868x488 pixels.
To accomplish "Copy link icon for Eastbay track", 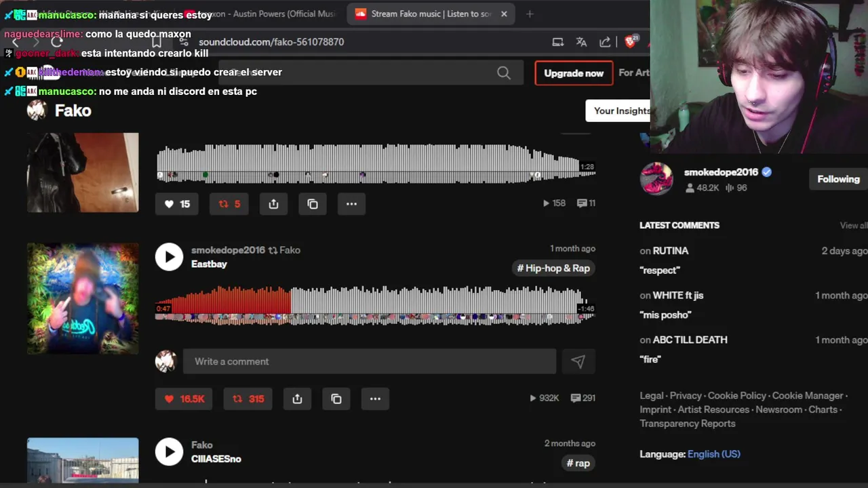I will click(336, 399).
